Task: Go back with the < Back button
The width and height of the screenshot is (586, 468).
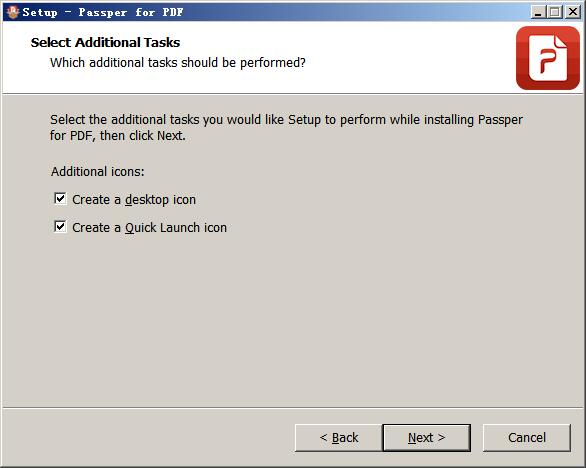Action: pos(339,438)
